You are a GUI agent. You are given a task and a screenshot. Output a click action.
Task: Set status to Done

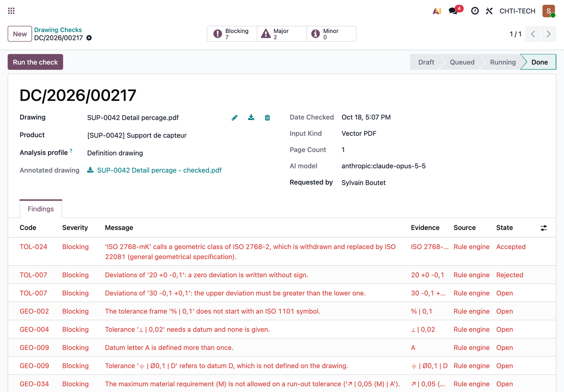(539, 62)
